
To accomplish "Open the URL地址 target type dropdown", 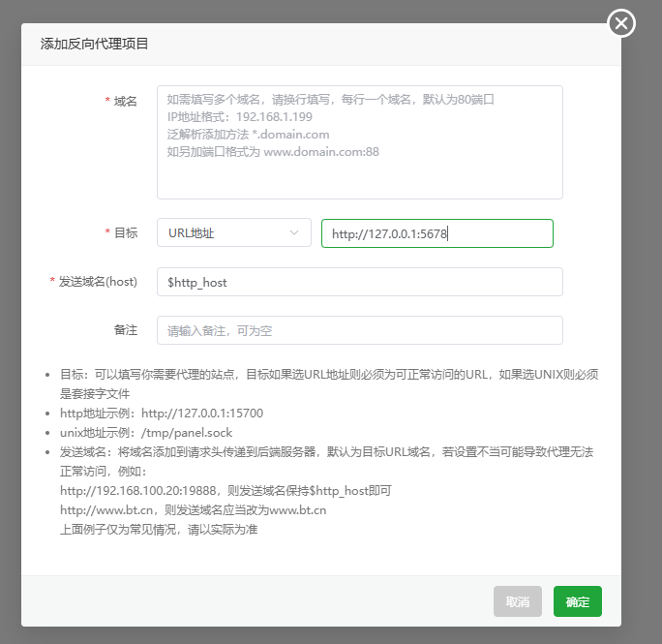I will point(233,233).
